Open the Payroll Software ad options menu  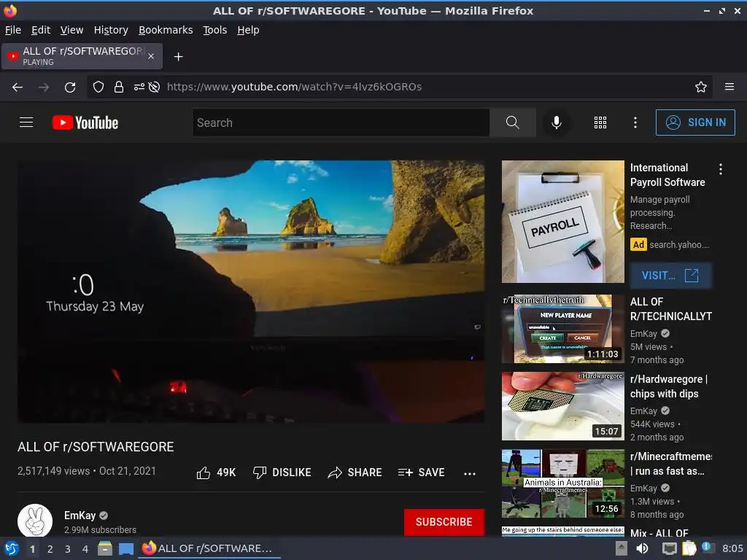click(x=721, y=169)
